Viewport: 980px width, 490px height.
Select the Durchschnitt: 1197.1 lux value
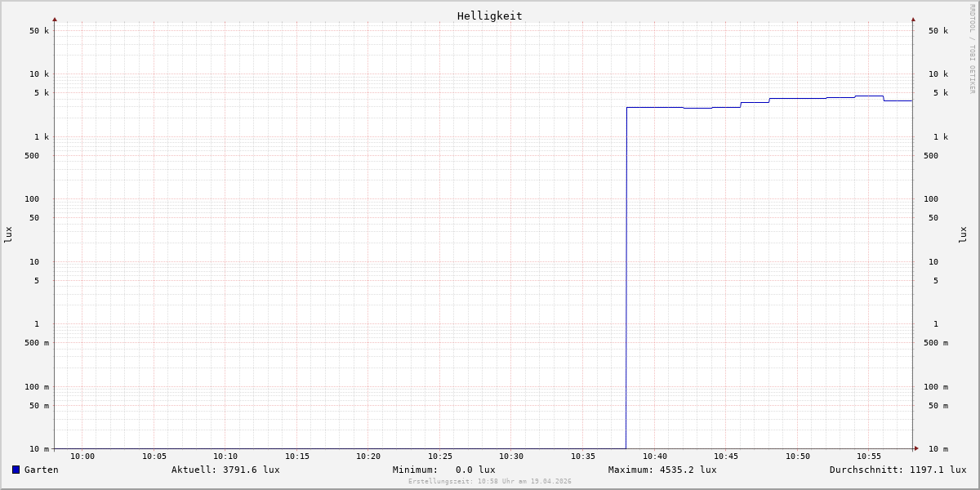coord(898,470)
